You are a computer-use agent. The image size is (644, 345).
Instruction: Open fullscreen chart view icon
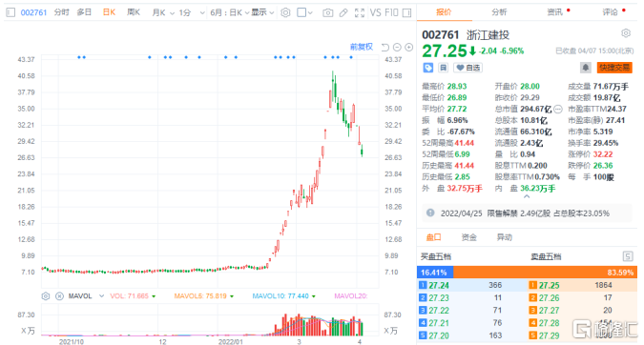(x=360, y=12)
